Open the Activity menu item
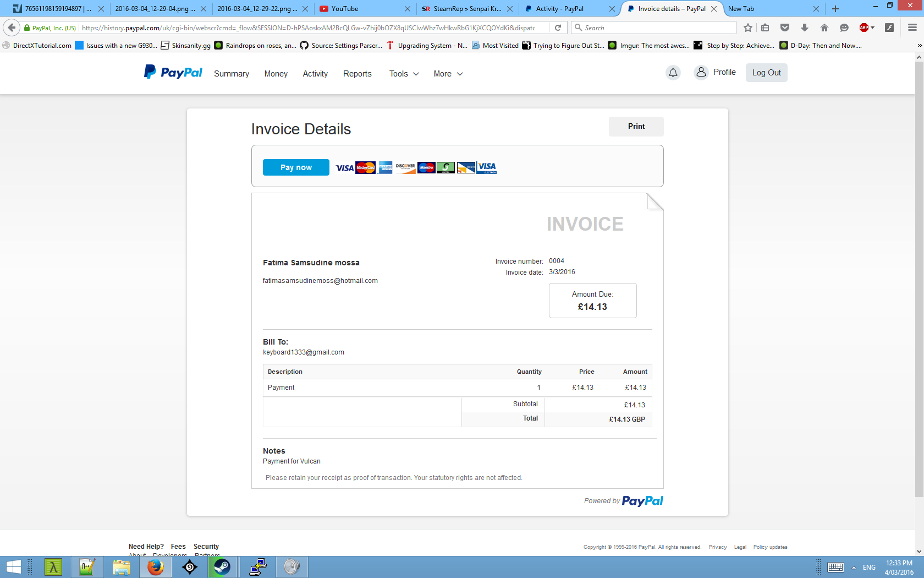Screen dimensions: 924x578 click(315, 74)
